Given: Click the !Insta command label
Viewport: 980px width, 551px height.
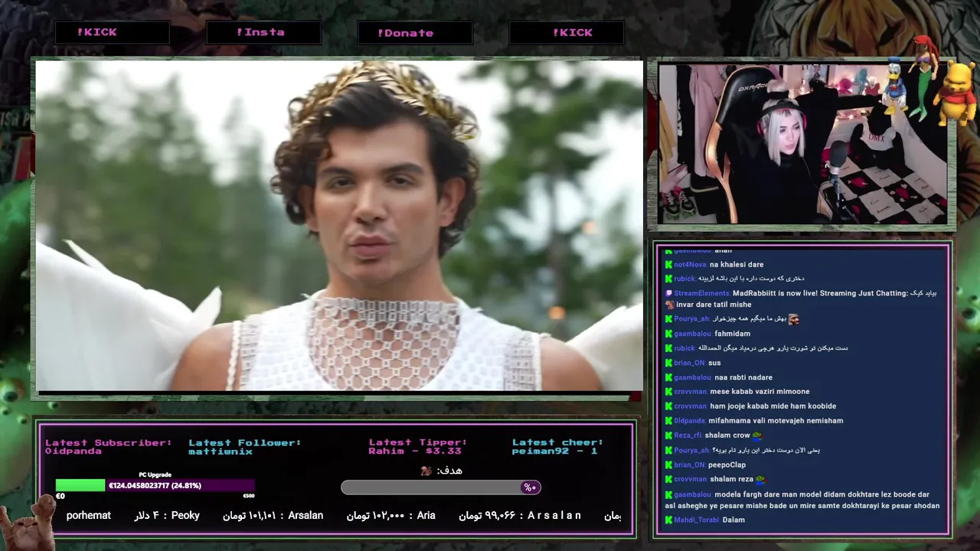Looking at the screenshot, I should tap(260, 32).
